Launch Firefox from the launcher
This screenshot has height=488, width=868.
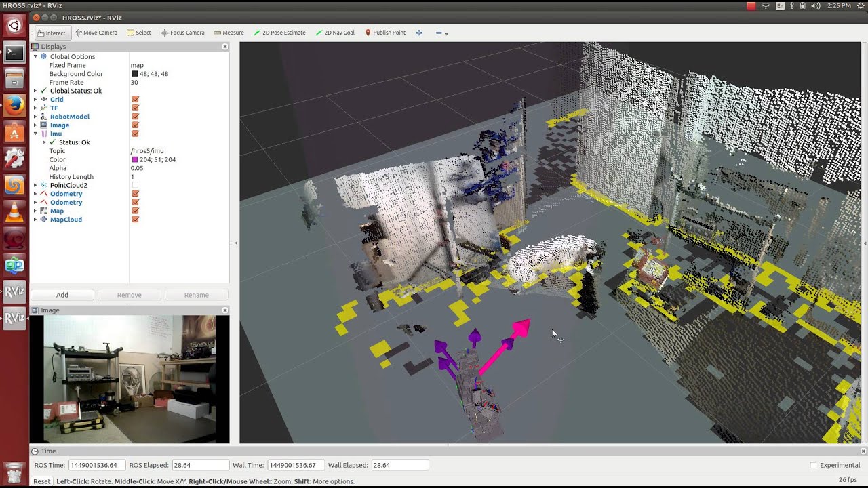click(x=14, y=106)
